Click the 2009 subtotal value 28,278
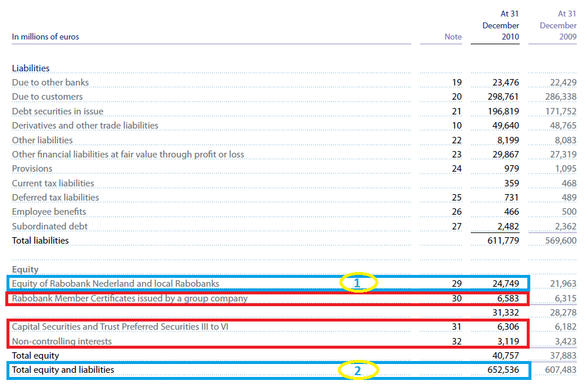Image resolution: width=588 pixels, height=387 pixels. pyautogui.click(x=563, y=313)
